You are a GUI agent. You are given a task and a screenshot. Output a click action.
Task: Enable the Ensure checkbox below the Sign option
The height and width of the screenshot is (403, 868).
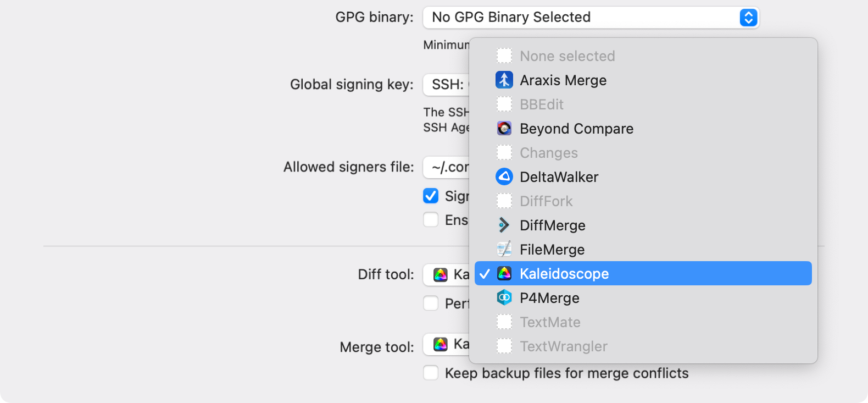point(431,219)
